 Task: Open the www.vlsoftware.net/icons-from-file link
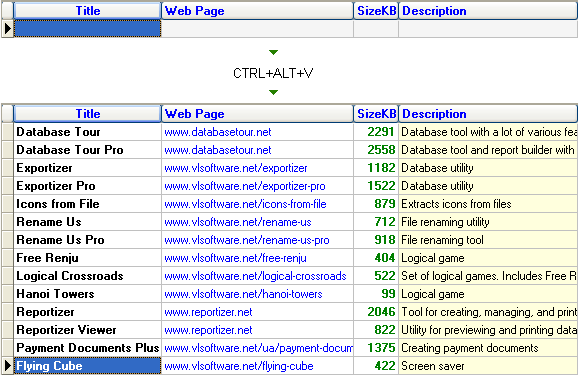[x=246, y=204]
